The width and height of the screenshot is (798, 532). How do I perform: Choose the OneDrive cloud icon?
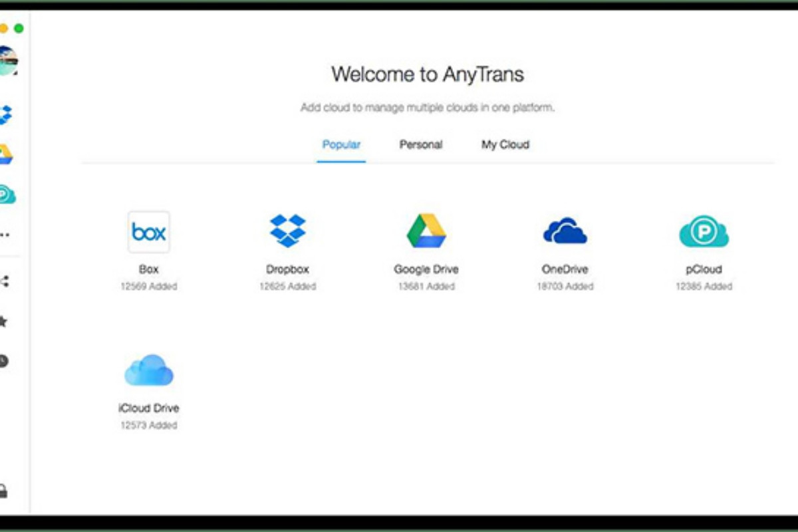[x=565, y=231]
